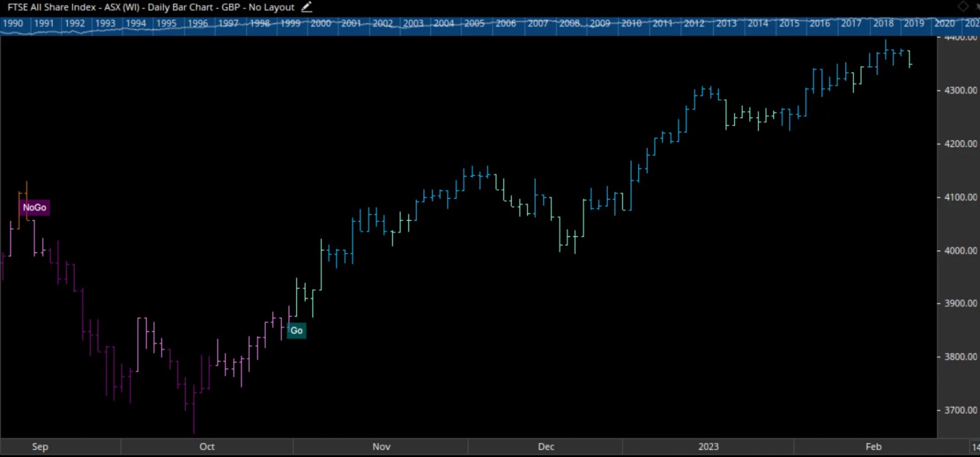Jump to 1995 in the year navigator

tap(167, 23)
